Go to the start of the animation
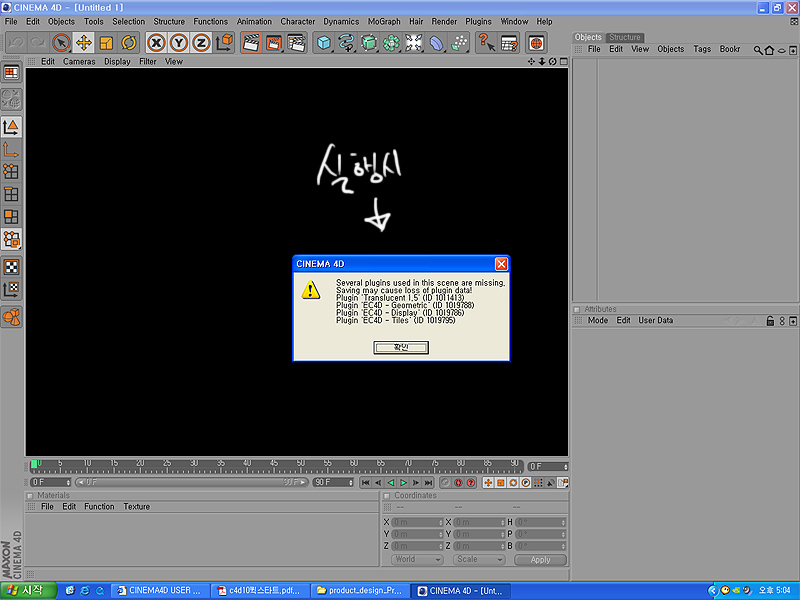 pos(365,482)
